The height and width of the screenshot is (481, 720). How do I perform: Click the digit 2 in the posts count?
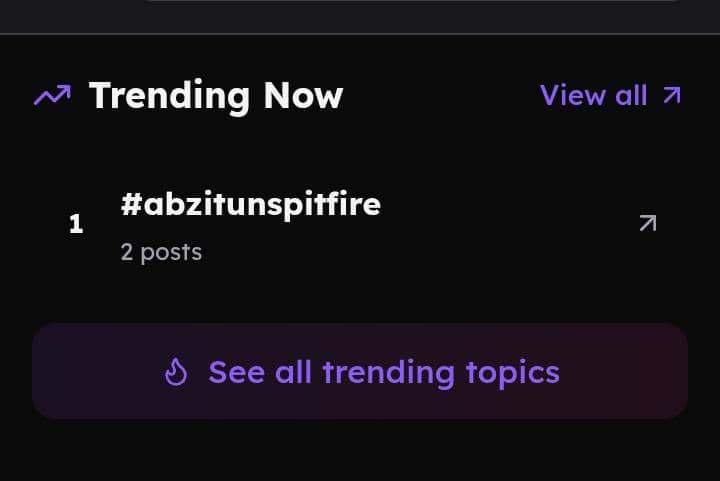tap(127, 252)
